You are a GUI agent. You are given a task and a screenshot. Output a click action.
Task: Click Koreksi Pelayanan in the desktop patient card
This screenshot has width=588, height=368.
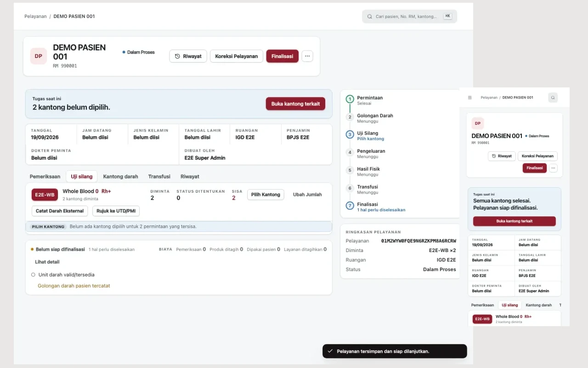[x=237, y=56]
